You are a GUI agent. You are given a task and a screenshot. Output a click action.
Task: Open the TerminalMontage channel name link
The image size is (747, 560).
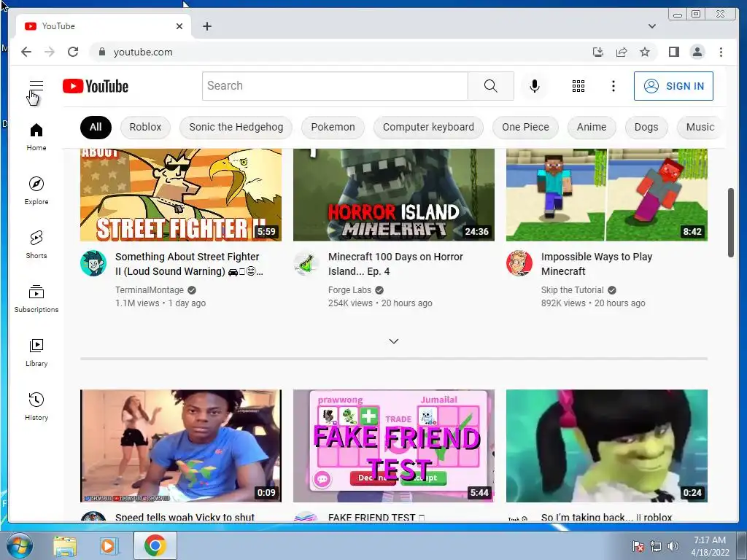149,290
